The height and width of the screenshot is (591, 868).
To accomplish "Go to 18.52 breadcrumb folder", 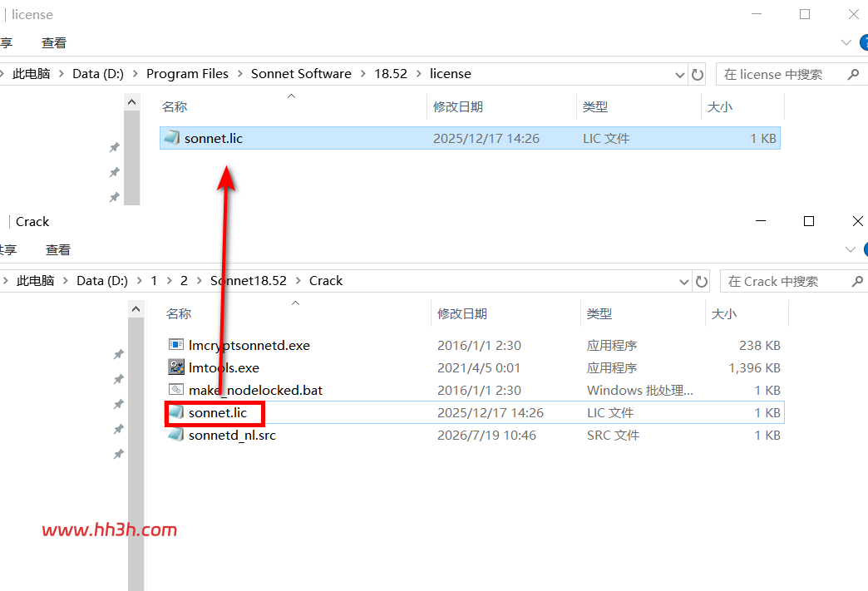I will (391, 74).
